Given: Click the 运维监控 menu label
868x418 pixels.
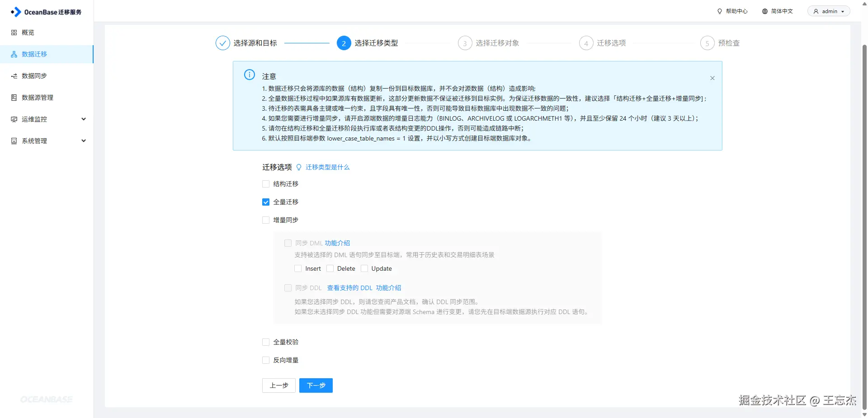Looking at the screenshot, I should pos(34,119).
